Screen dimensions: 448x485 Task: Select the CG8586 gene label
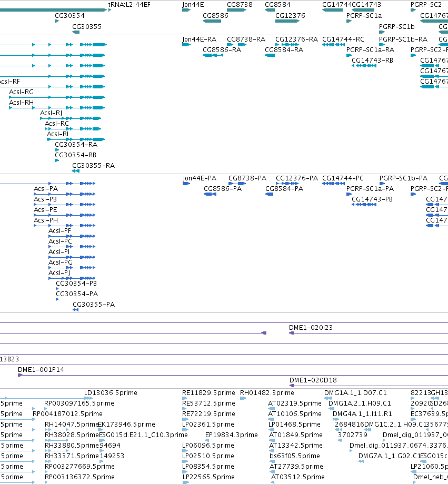pos(215,15)
